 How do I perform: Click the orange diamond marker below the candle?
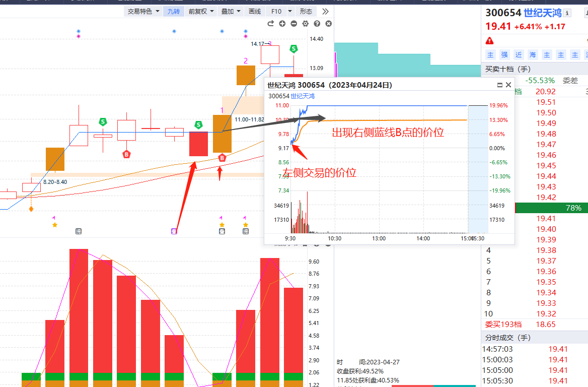point(31,209)
